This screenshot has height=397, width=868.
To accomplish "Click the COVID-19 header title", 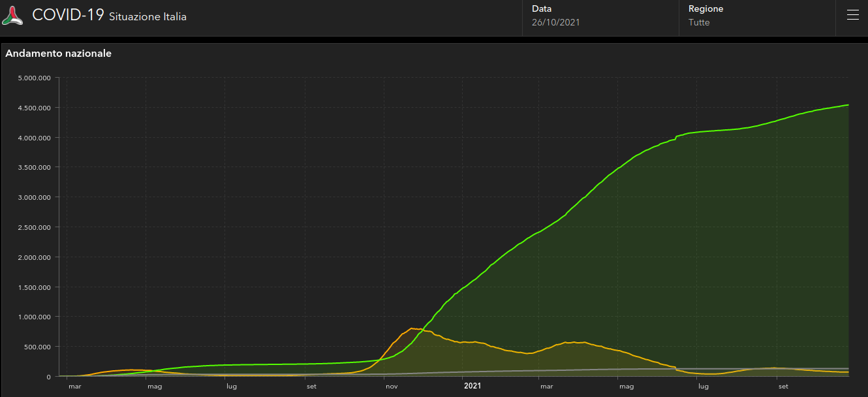I will tap(68, 15).
